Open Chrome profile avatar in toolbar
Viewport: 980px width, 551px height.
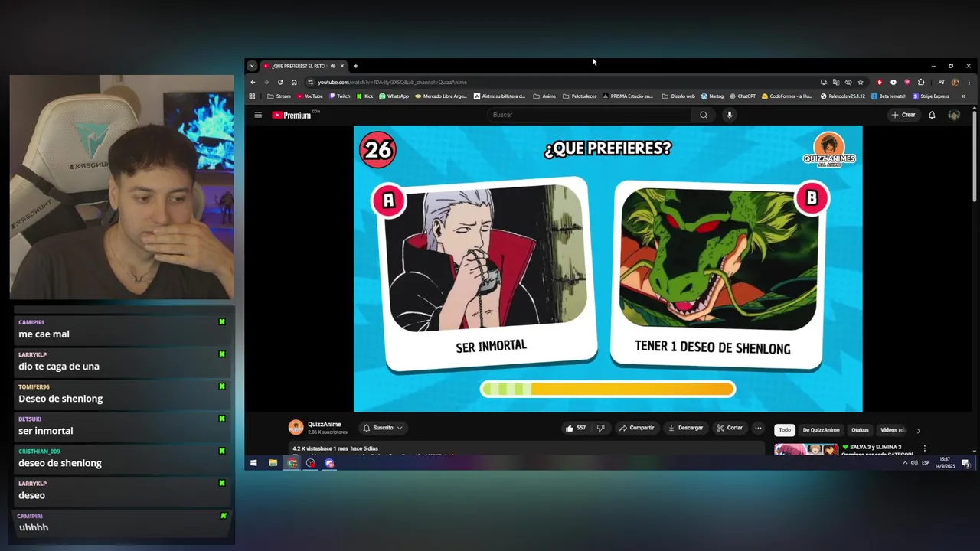[955, 82]
